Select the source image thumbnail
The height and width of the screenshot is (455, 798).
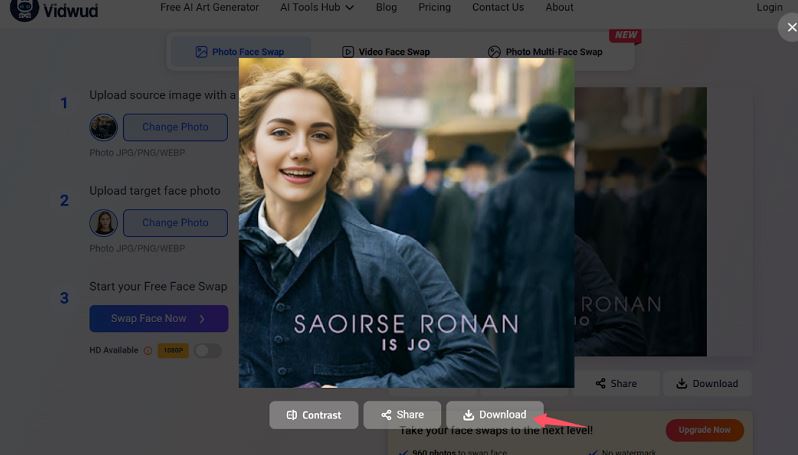pyautogui.click(x=103, y=127)
